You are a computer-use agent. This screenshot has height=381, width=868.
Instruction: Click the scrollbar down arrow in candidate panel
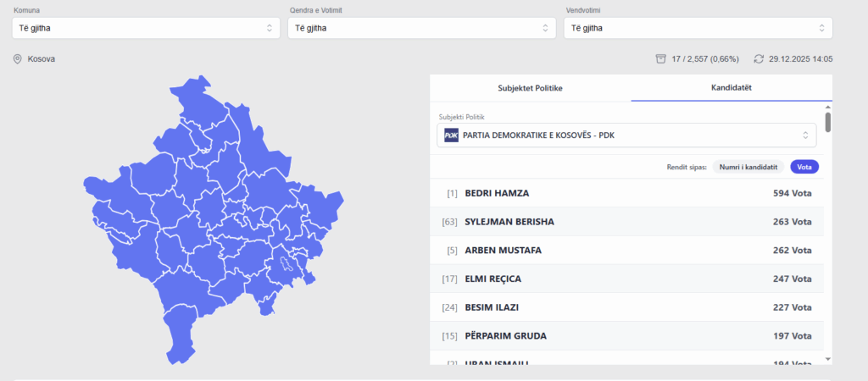pyautogui.click(x=827, y=359)
